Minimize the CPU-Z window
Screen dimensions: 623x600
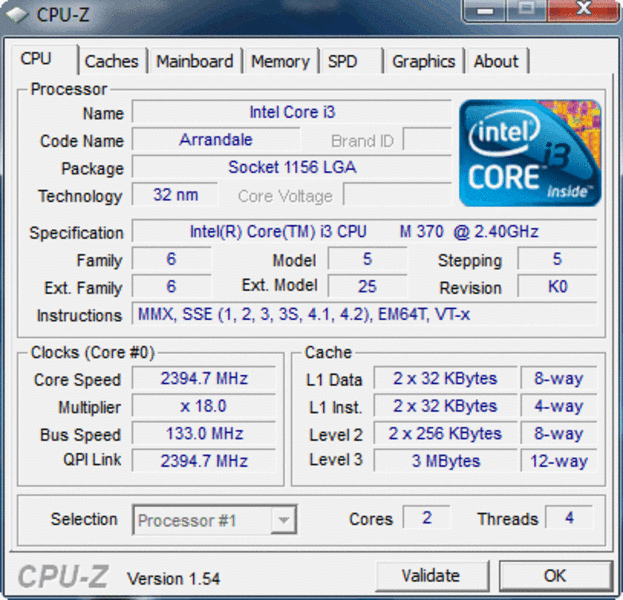coord(485,10)
